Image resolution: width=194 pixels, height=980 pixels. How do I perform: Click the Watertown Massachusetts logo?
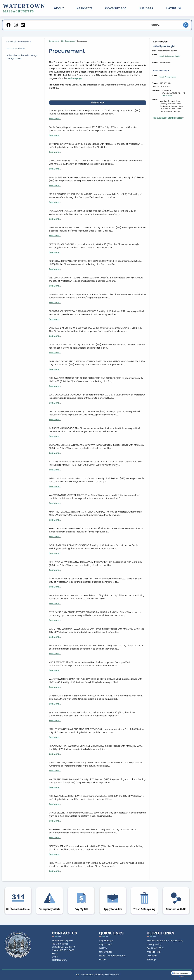point(24,8)
